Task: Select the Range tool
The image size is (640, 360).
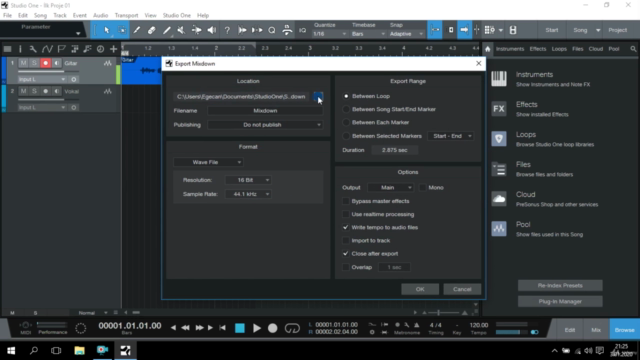Action: [122, 30]
